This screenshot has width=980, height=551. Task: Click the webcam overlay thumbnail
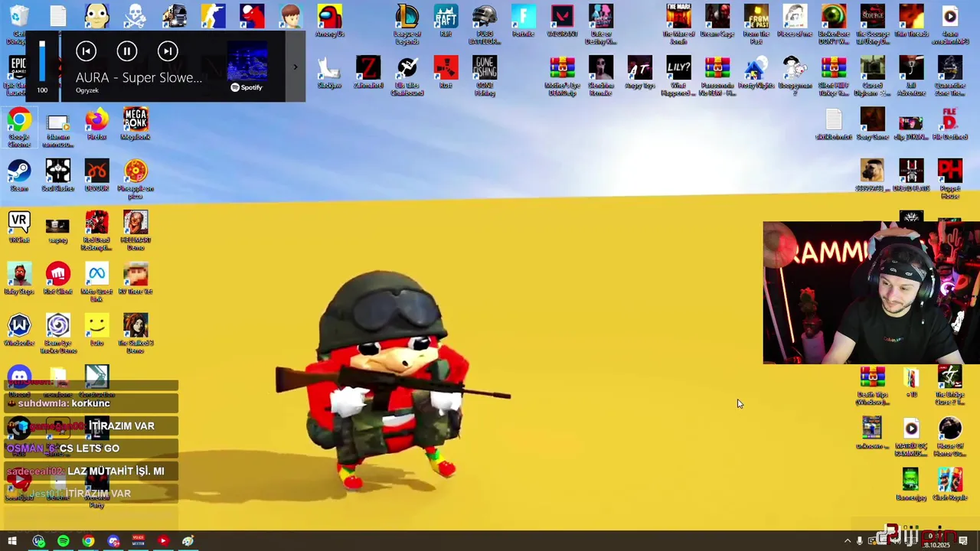[x=871, y=293]
